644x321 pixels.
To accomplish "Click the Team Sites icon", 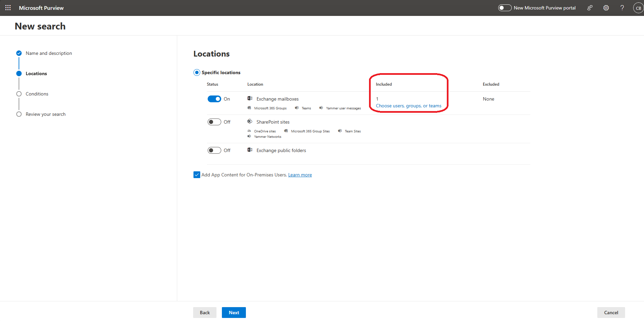I will click(x=340, y=131).
